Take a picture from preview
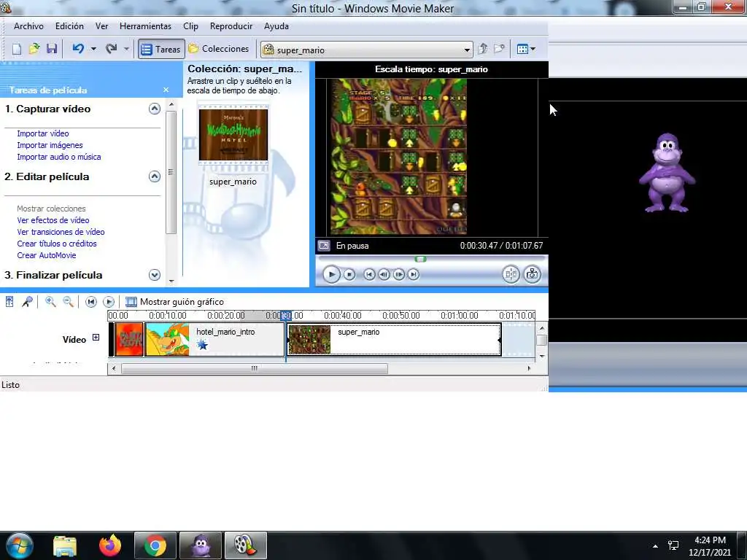The image size is (747, 560). 532,274
